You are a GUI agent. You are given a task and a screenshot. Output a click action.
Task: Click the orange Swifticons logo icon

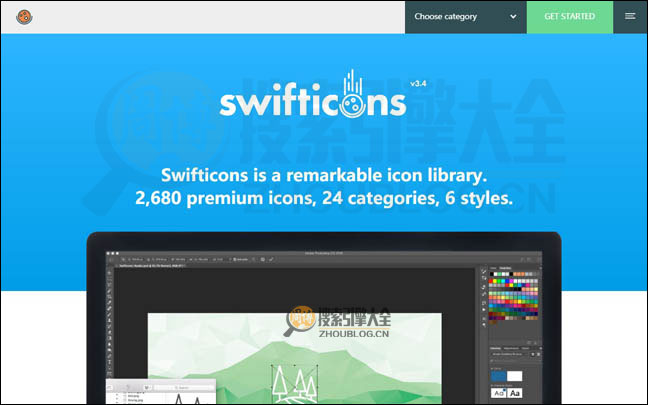[24, 17]
